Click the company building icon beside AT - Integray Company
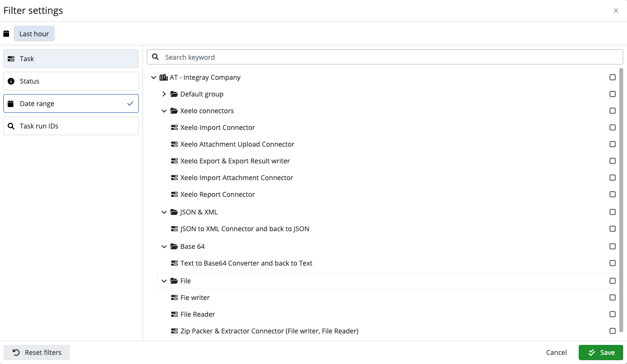 click(163, 77)
